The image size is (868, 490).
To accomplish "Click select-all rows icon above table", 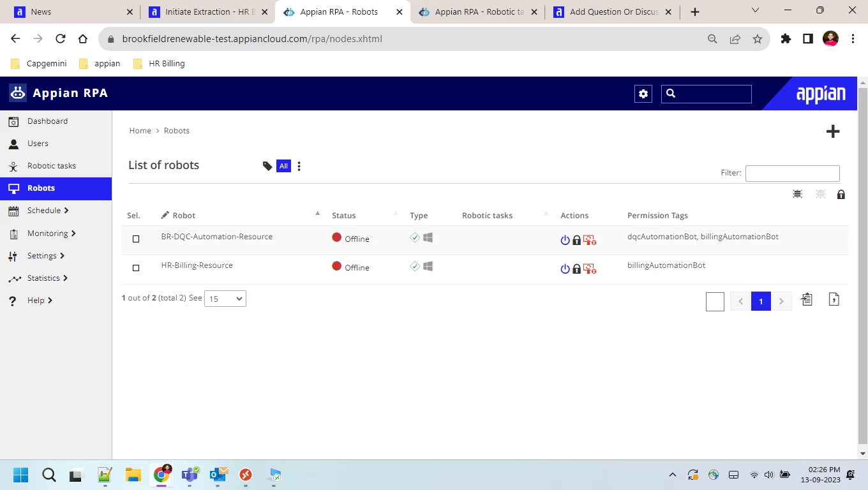I will (x=797, y=194).
